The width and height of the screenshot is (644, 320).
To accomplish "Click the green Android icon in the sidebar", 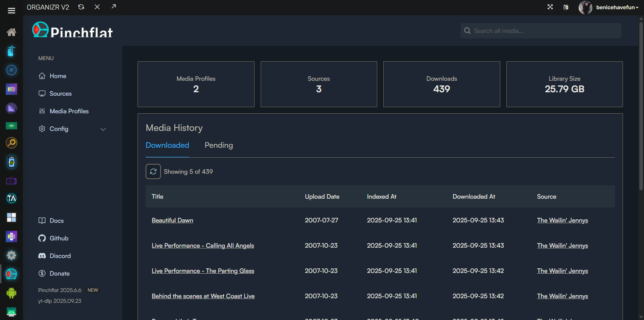I will 11,293.
